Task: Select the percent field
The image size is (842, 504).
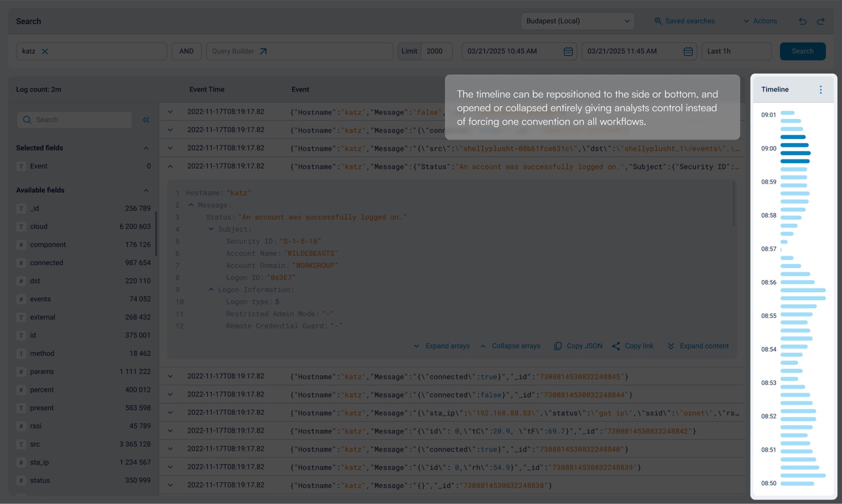Action: pos(84,390)
